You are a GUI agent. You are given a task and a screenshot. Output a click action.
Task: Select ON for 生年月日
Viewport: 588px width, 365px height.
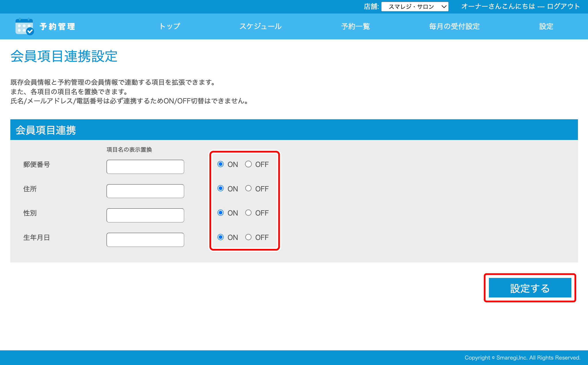[221, 237]
